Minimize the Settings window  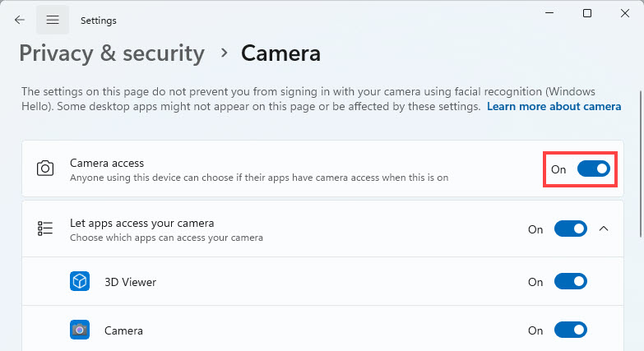click(549, 13)
